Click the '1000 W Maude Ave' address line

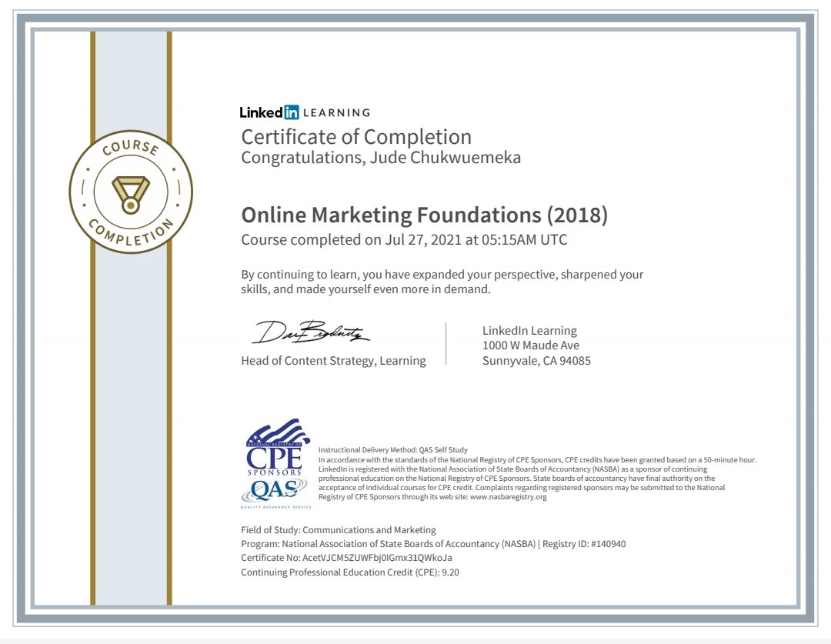530,345
